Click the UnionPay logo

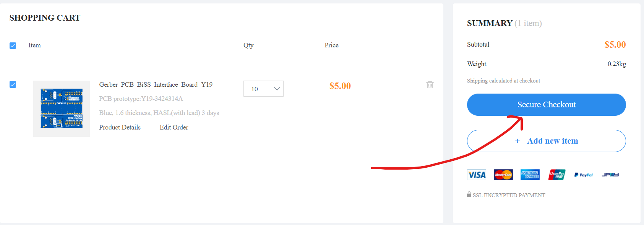point(557,175)
